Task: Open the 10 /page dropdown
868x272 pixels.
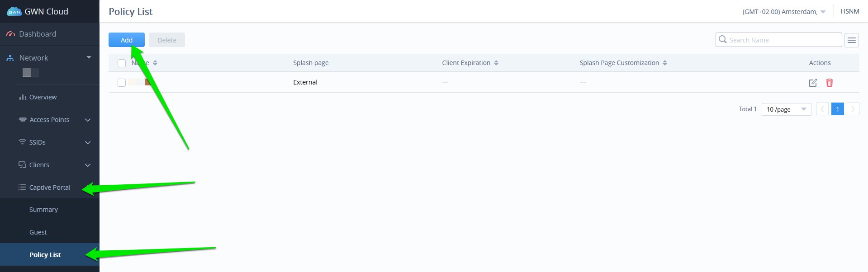Action: pyautogui.click(x=786, y=109)
